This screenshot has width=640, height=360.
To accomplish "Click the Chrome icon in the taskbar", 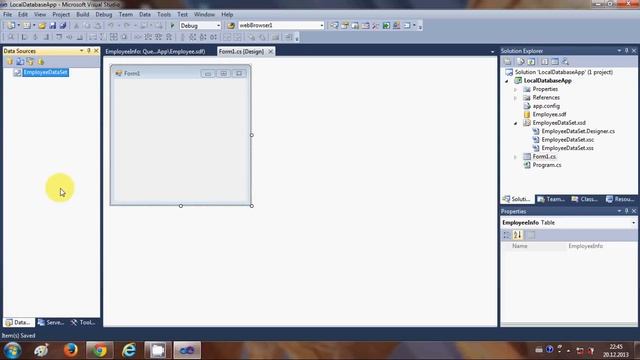I will (x=100, y=350).
